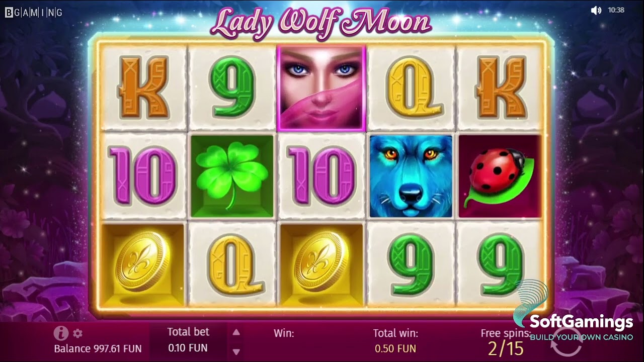Click the Total win 0.50 FUN display
Image resolution: width=644 pixels, height=362 pixels.
395,340
